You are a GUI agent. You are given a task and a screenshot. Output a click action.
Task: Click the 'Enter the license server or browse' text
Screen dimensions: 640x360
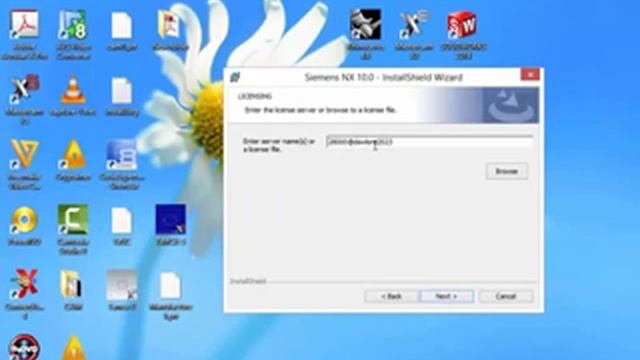click(320, 110)
